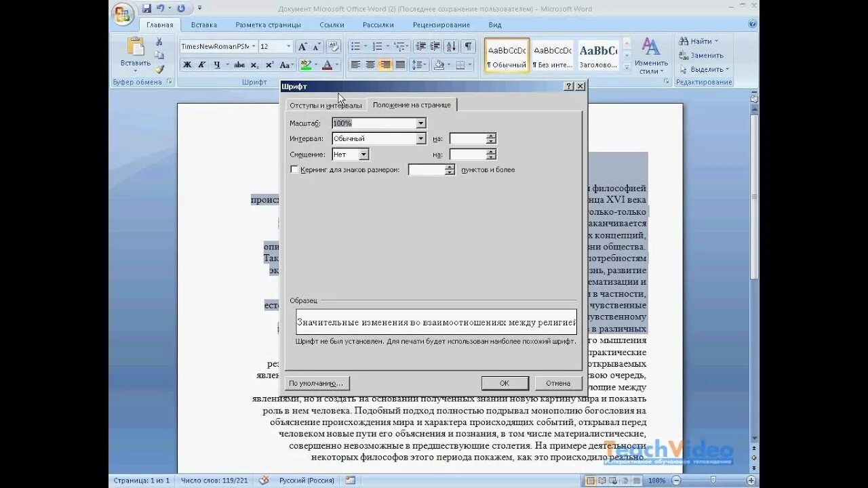Open the Office button menu

point(123,14)
